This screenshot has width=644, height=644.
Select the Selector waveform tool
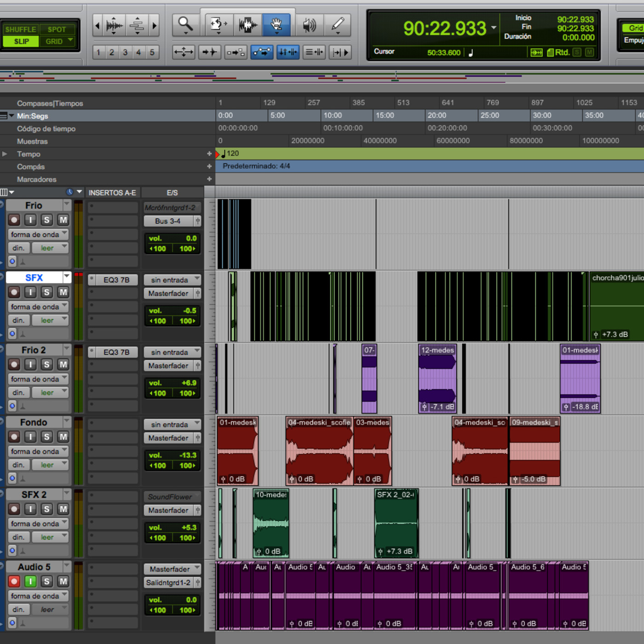[247, 24]
